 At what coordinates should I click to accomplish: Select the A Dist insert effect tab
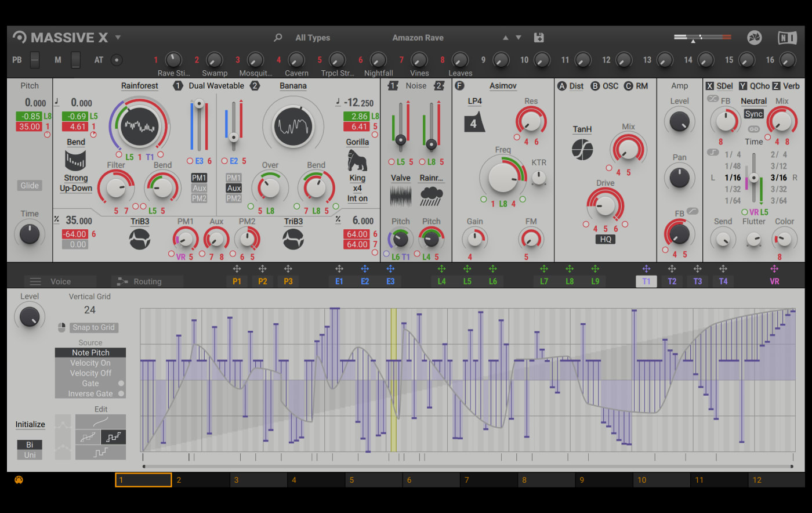click(571, 86)
